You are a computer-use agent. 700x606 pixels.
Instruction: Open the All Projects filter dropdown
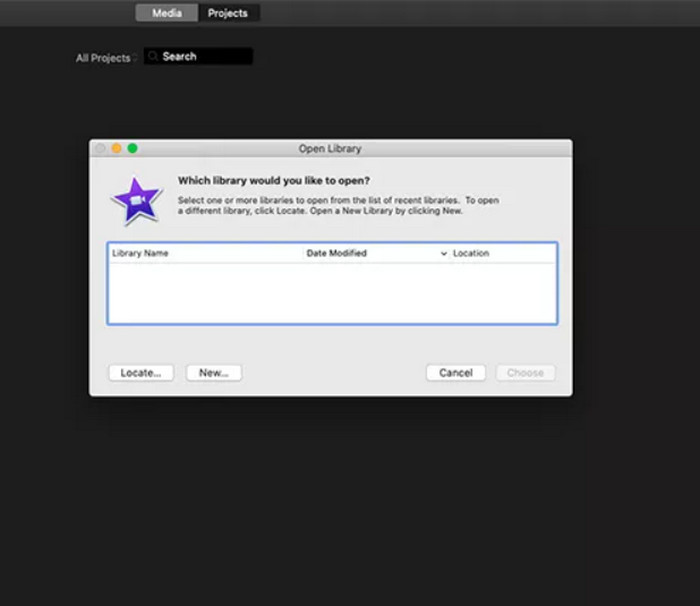(x=106, y=58)
